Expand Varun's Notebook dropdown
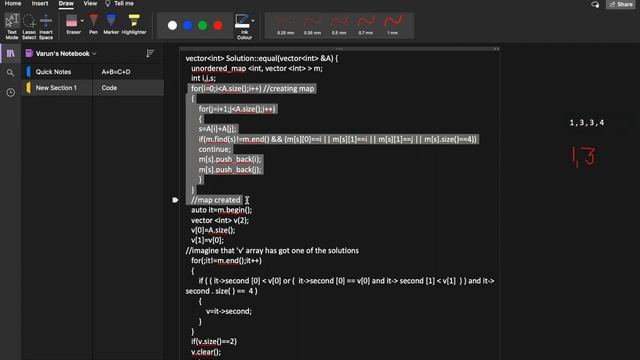 94,53
